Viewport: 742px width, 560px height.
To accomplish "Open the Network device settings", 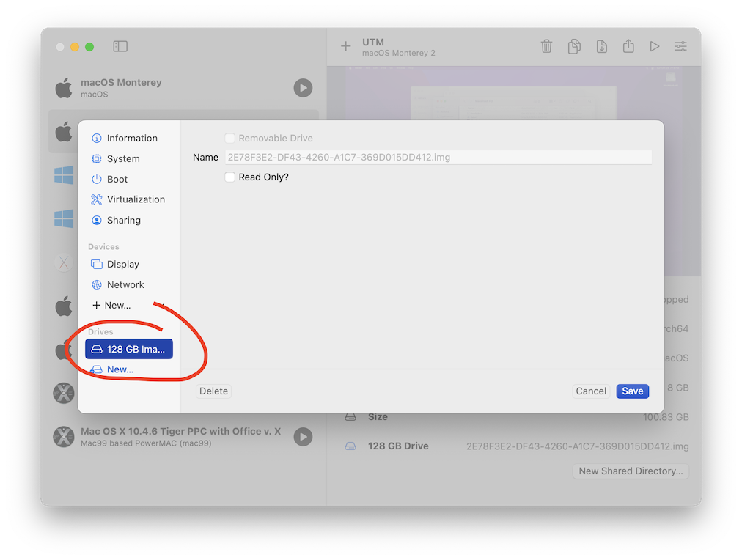I will tap(129, 284).
